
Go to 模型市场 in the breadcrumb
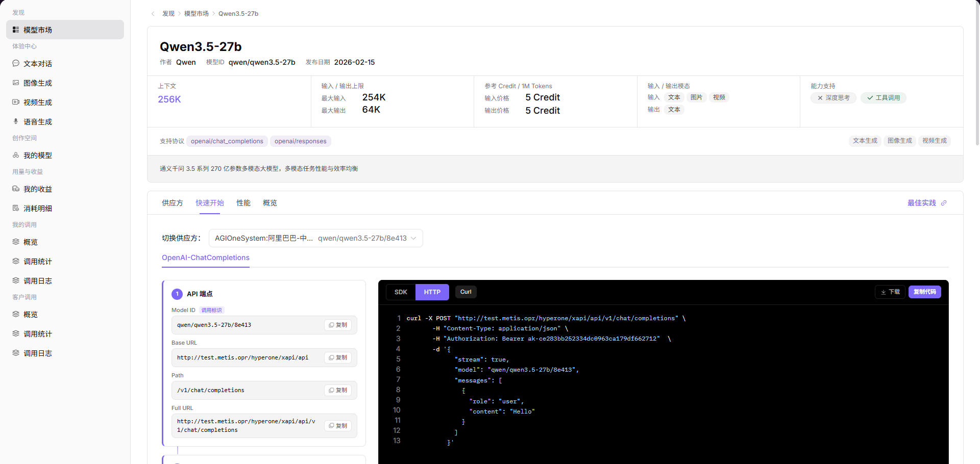(197, 14)
